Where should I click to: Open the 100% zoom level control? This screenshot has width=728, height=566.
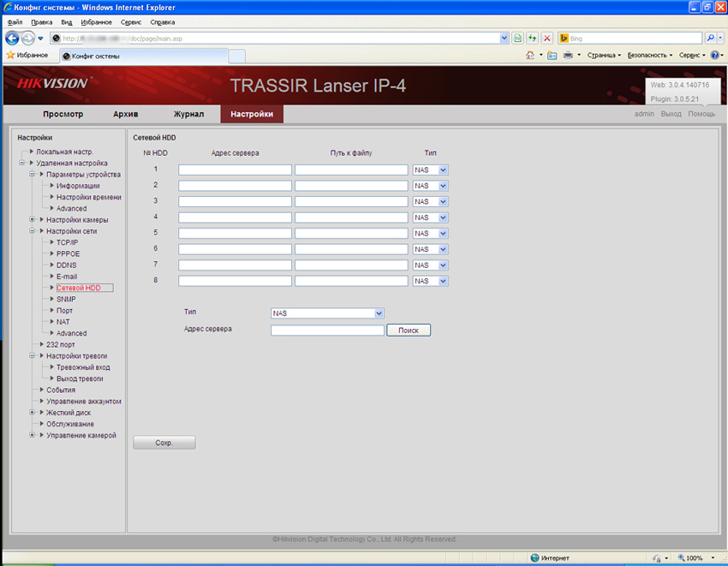(695, 557)
